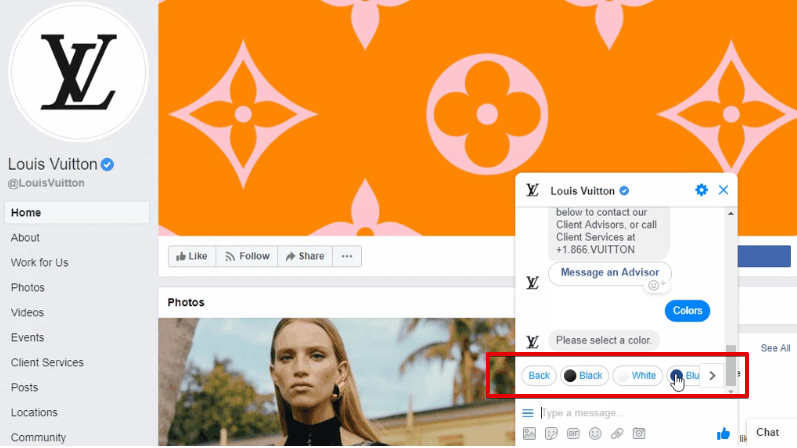Click the message input field
This screenshot has width=797, height=448.
[630, 413]
